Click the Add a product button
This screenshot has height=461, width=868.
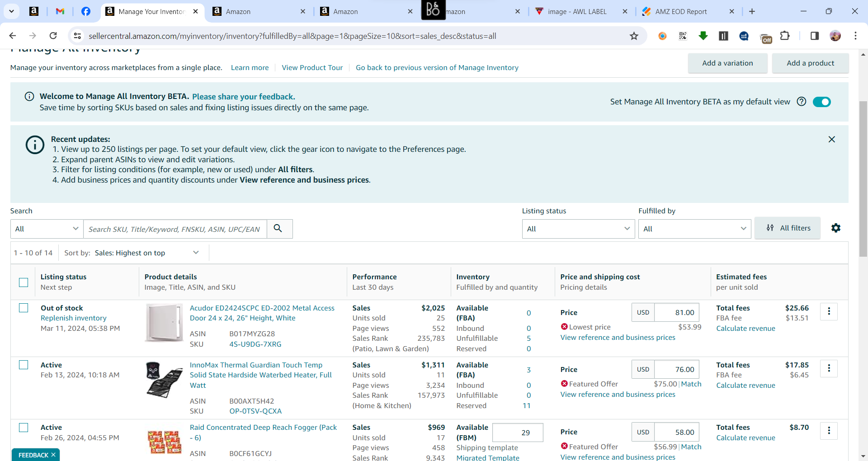tap(810, 63)
